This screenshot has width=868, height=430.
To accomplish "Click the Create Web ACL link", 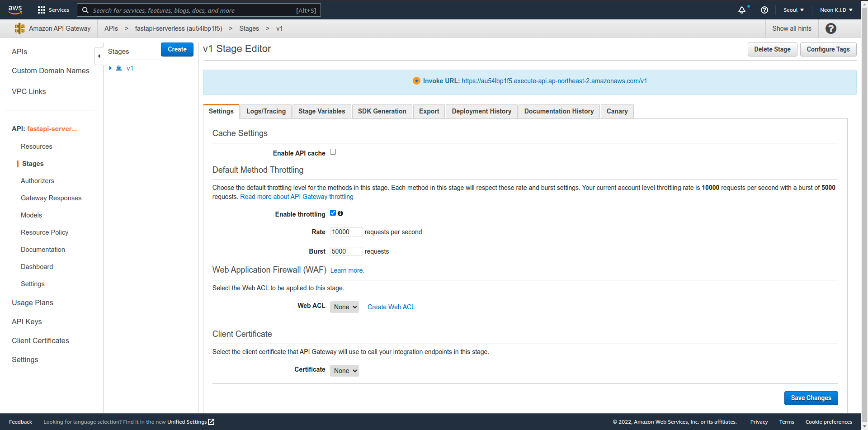I will [x=391, y=307].
